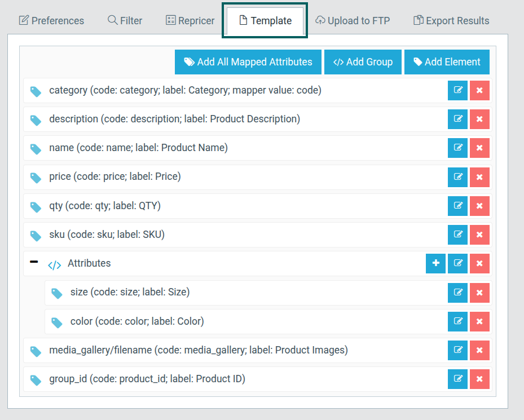Delete the Attributes group
The image size is (524, 420).
pos(479,264)
